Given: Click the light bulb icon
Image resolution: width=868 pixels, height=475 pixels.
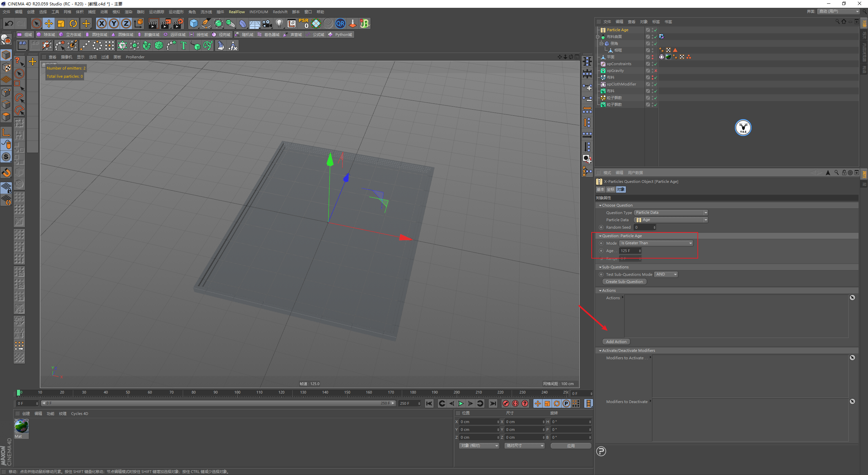Looking at the screenshot, I should [x=279, y=23].
